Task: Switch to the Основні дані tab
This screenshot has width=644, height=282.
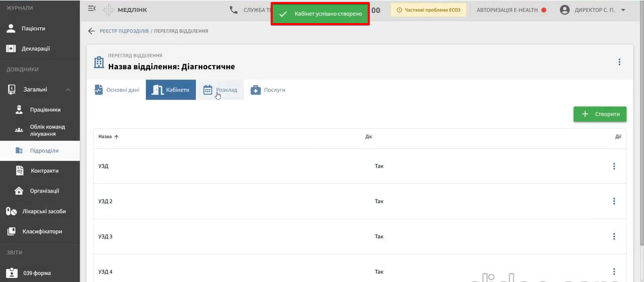Action: coord(117,90)
